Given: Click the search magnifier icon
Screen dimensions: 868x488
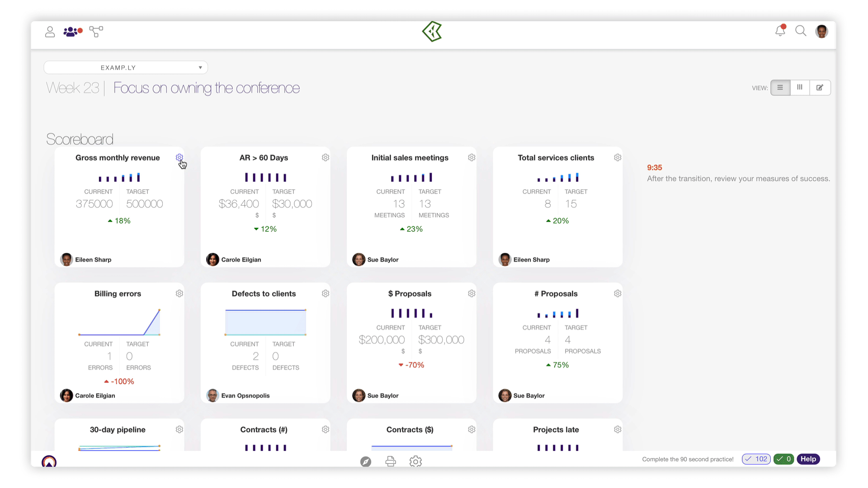Looking at the screenshot, I should [801, 31].
